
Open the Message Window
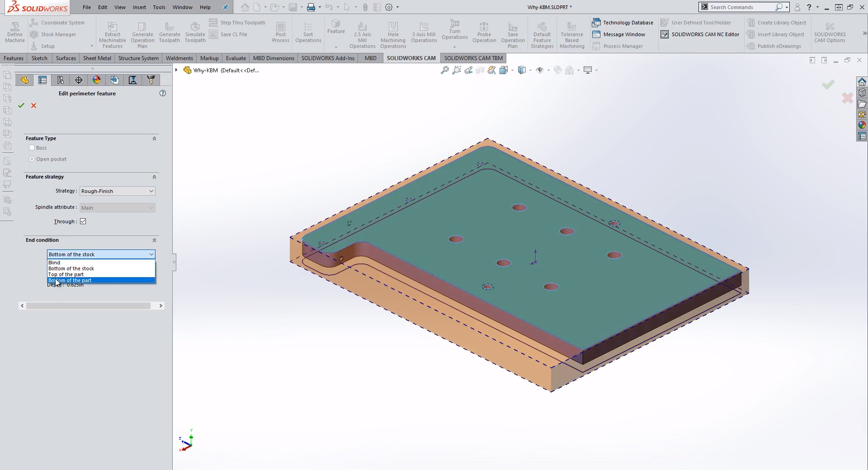pos(618,34)
